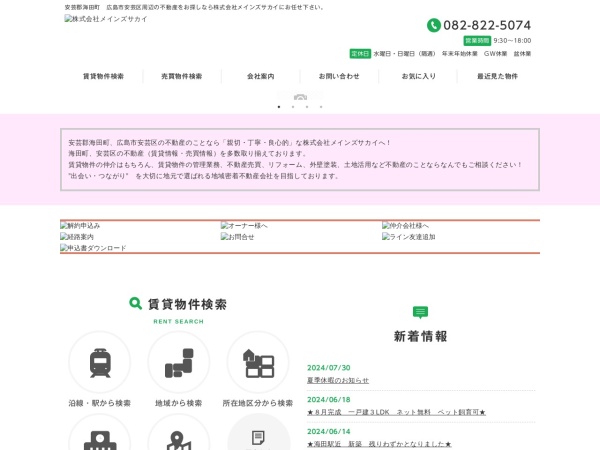Select the fourth slider pagination dot
600x450 pixels.
(321, 107)
